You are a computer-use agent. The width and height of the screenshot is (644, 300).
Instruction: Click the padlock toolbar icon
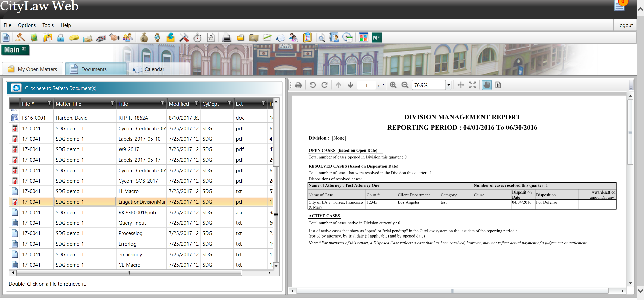[61, 38]
